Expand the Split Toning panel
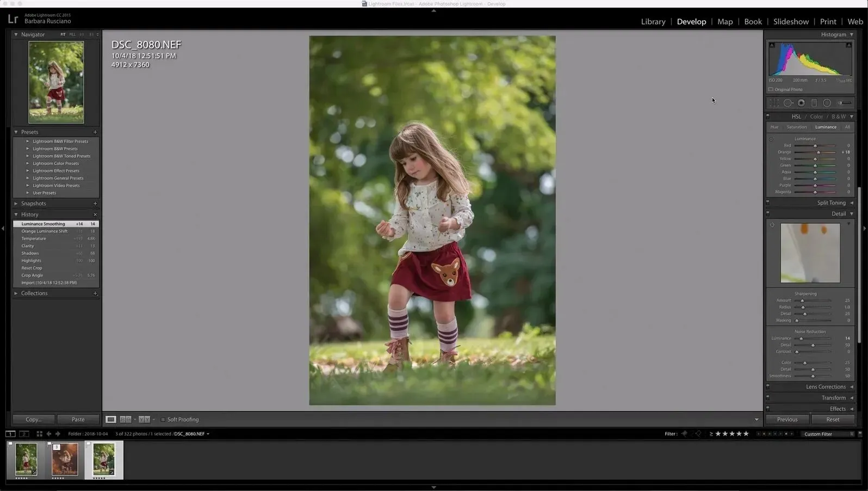 pos(831,202)
